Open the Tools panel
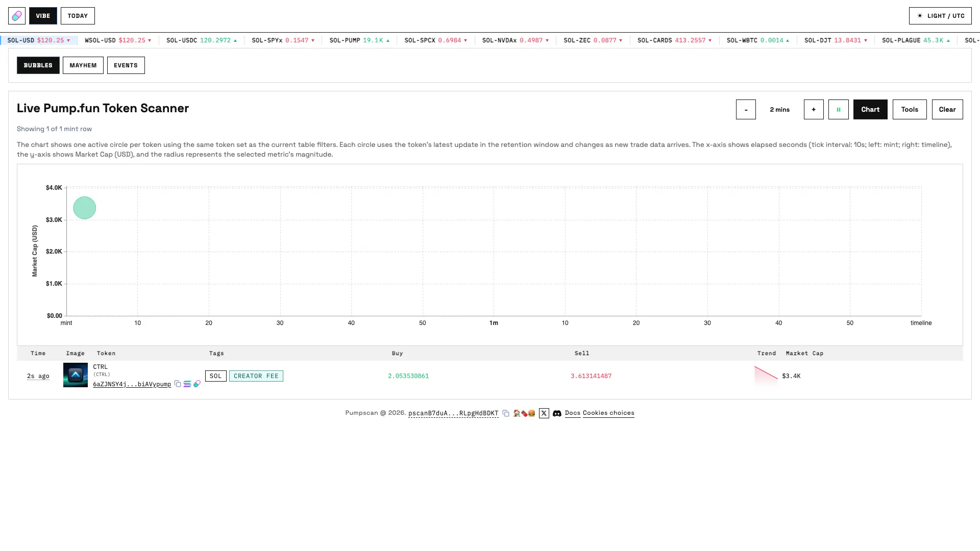Image resolution: width=980 pixels, height=551 pixels. coord(910,109)
